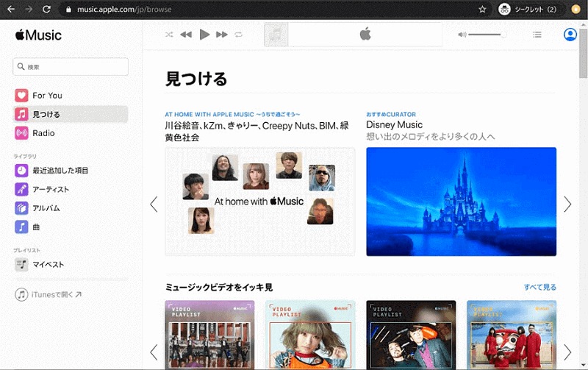Open the マイベスト playlist
The height and width of the screenshot is (370, 588).
point(71,264)
